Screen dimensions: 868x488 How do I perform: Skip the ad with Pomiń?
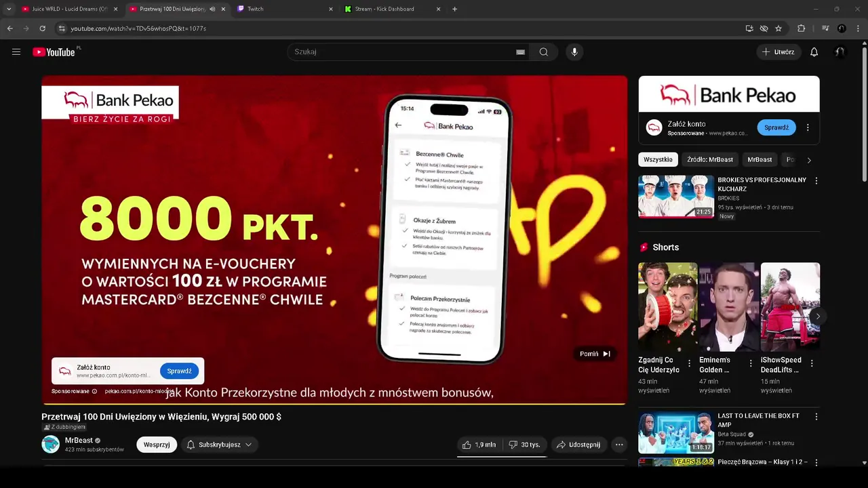coord(595,354)
